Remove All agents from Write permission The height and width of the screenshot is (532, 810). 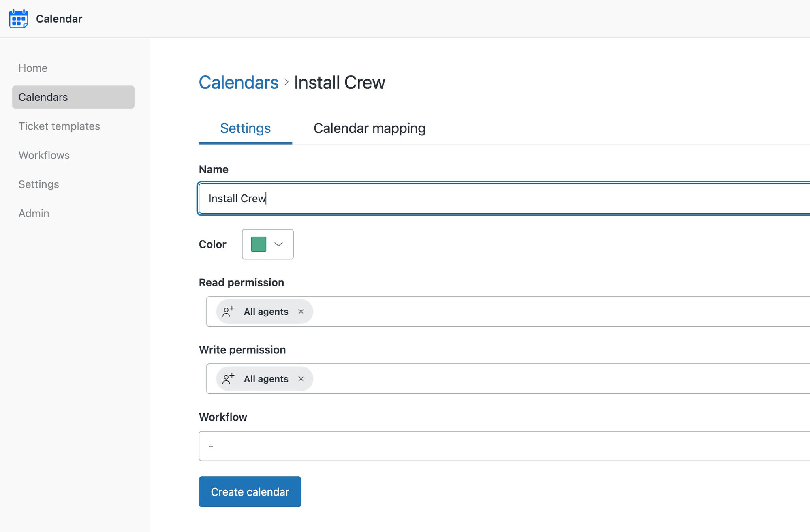pyautogui.click(x=301, y=379)
